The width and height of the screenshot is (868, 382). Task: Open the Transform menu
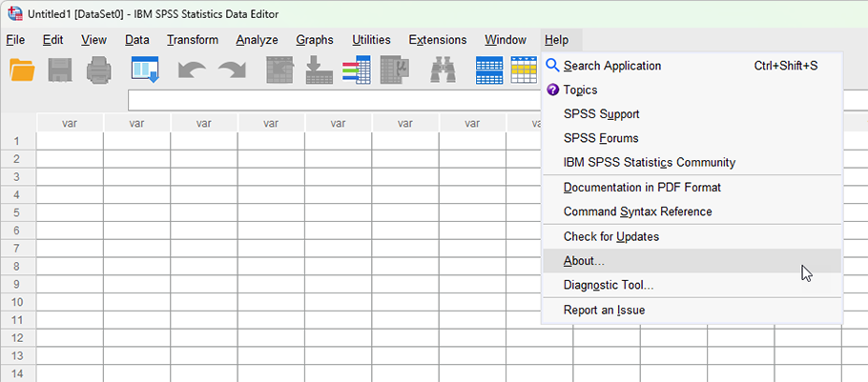click(193, 40)
